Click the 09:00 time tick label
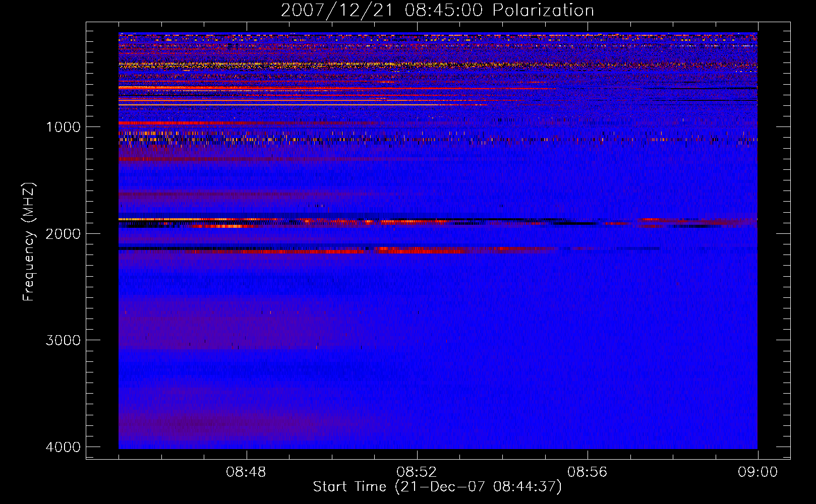This screenshot has height=504, width=816. (757, 472)
